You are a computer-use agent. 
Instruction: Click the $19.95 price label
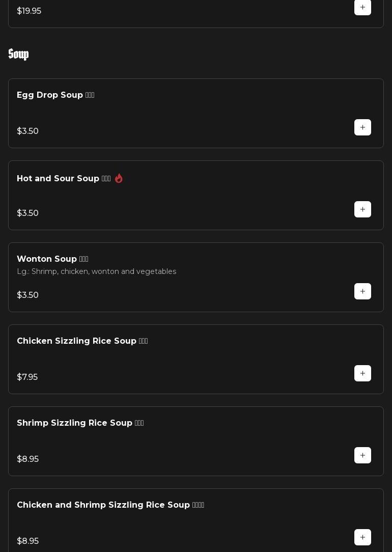pos(29,11)
